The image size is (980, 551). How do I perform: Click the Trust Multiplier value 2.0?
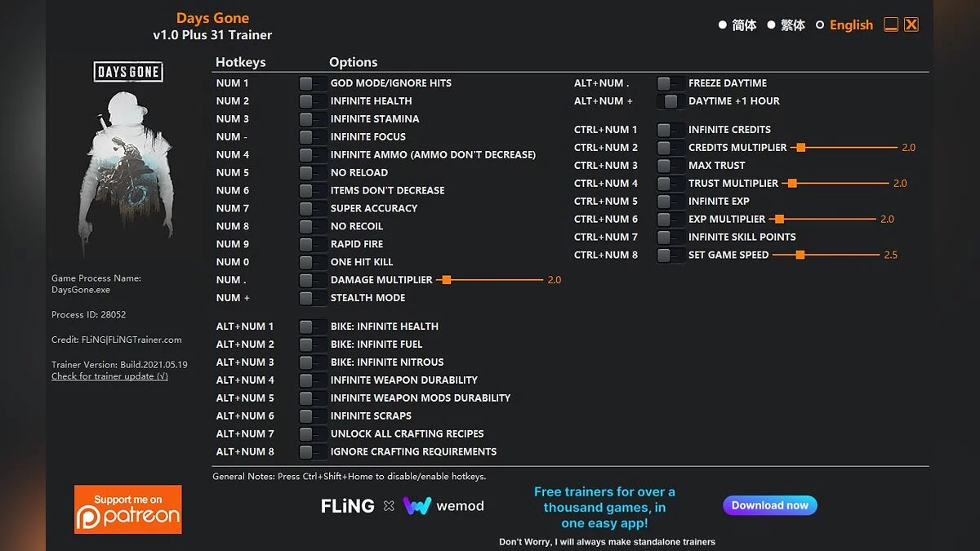coord(900,184)
